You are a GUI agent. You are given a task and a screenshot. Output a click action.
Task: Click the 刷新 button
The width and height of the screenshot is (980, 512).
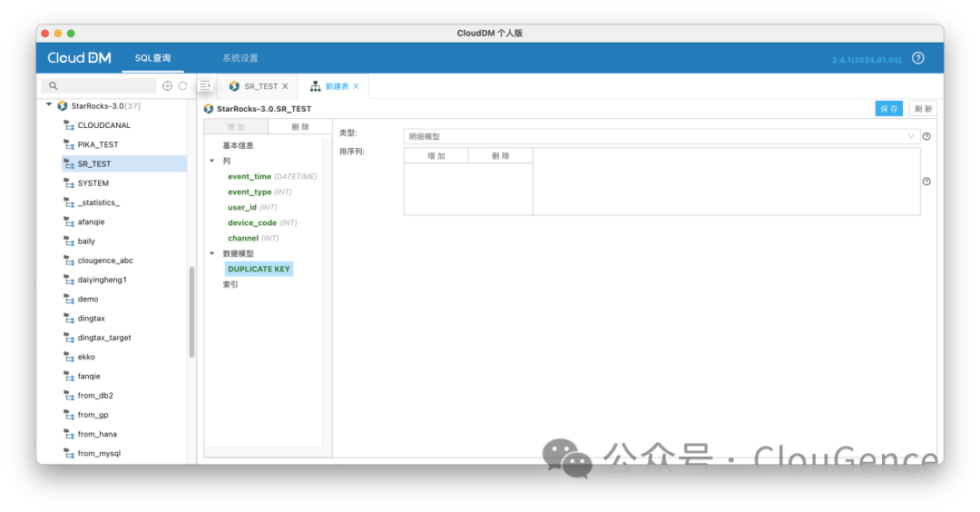tap(923, 109)
